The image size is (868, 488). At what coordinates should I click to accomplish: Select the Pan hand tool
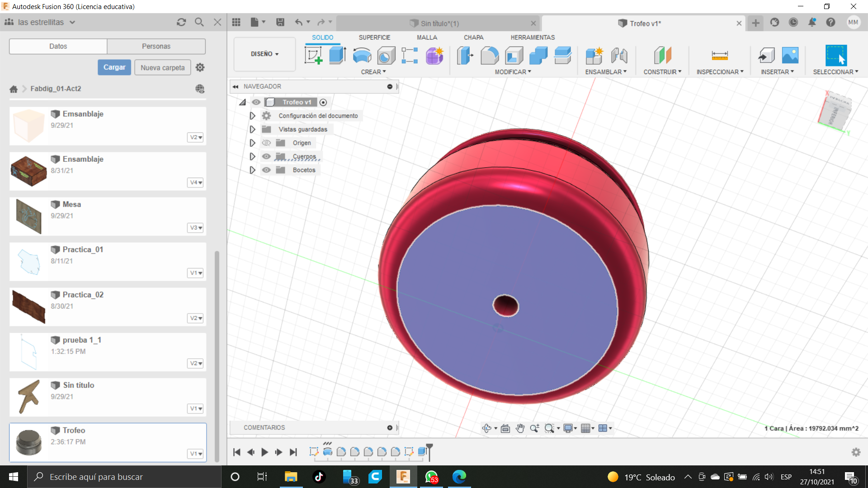tap(520, 428)
